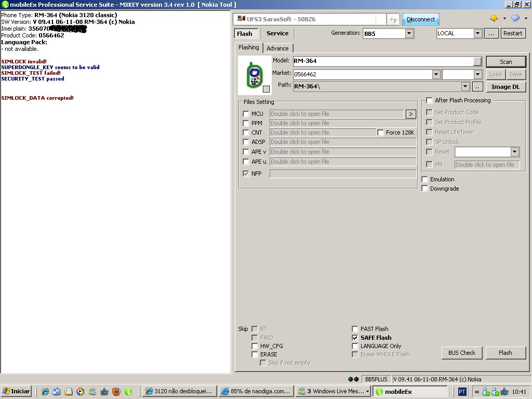Click the green globe quick launch icon
Image resolution: width=532 pixels, height=399 pixels.
(x=128, y=391)
